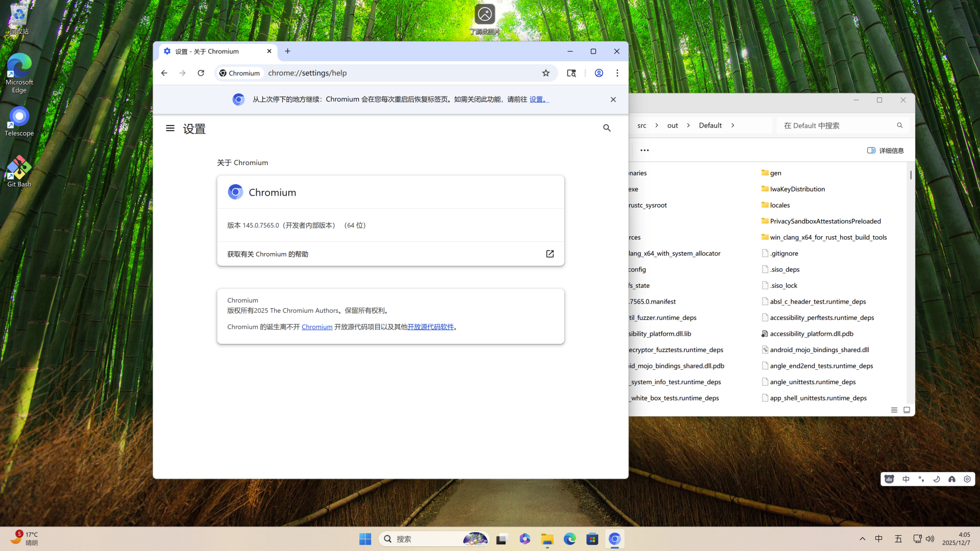Open the side search icon next to bookmark star
Image resolution: width=980 pixels, height=551 pixels.
[571, 73]
